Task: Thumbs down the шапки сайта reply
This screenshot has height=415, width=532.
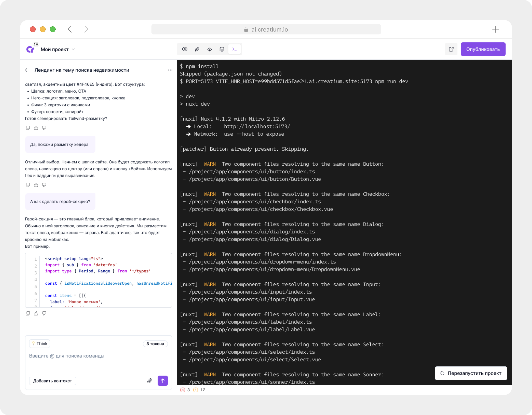Action: [44, 185]
